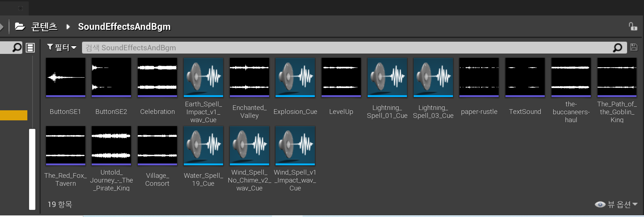Navigate to the 콘텐츠 root folder
The height and width of the screenshot is (217, 644).
44,27
